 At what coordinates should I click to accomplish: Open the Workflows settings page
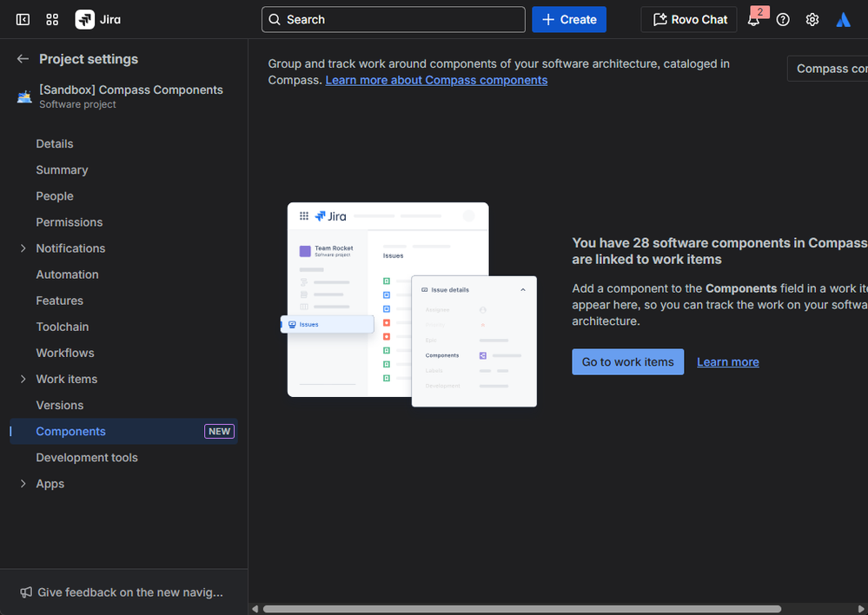coord(123,353)
